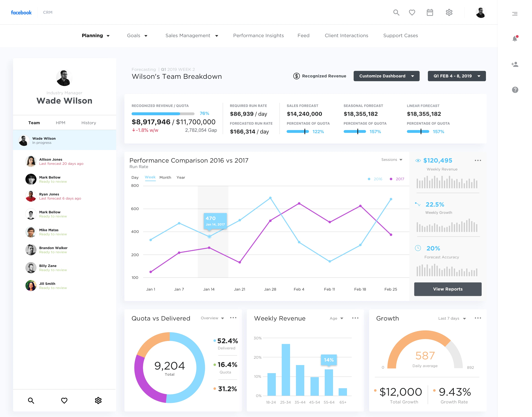Click the View Reports button
The height and width of the screenshot is (417, 532).
tap(448, 289)
